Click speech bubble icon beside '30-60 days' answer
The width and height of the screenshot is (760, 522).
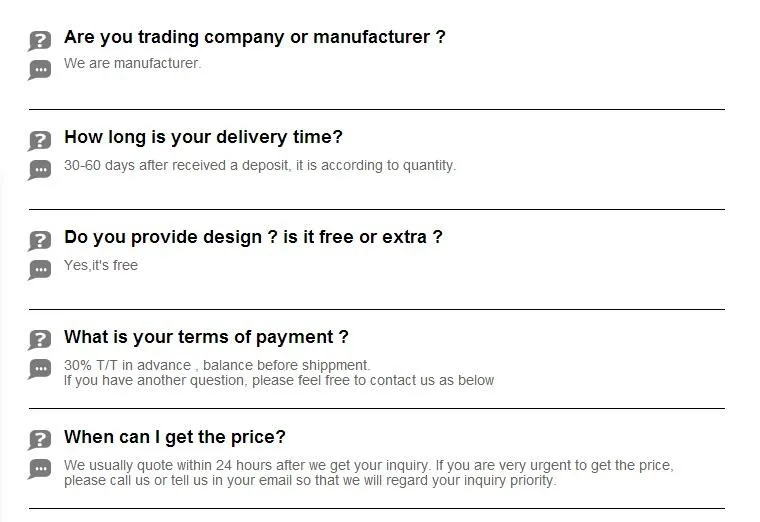click(x=39, y=169)
